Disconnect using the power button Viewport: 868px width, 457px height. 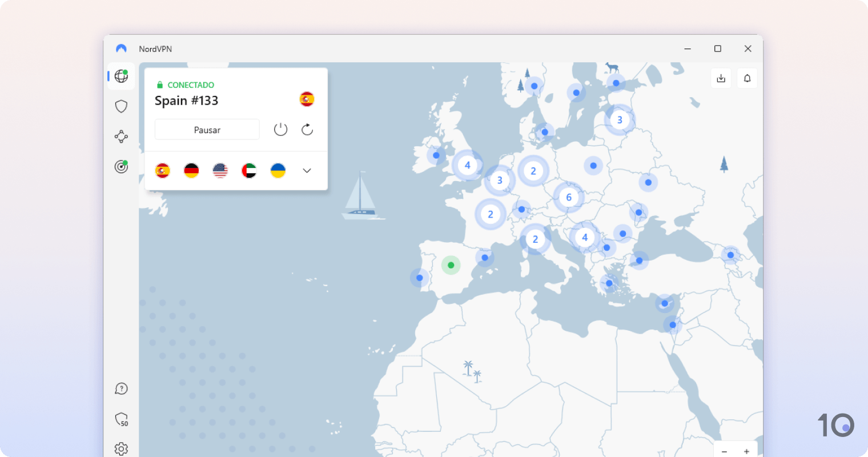coord(280,129)
